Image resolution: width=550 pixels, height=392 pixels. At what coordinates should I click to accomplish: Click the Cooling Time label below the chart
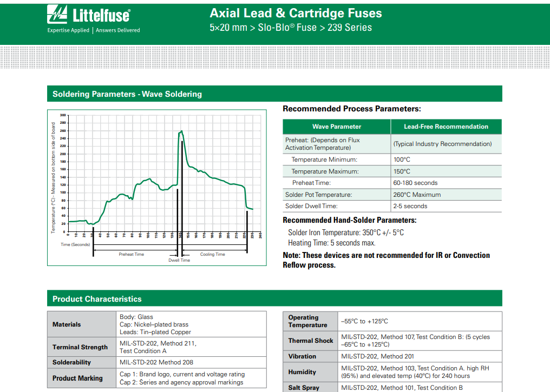point(212,254)
